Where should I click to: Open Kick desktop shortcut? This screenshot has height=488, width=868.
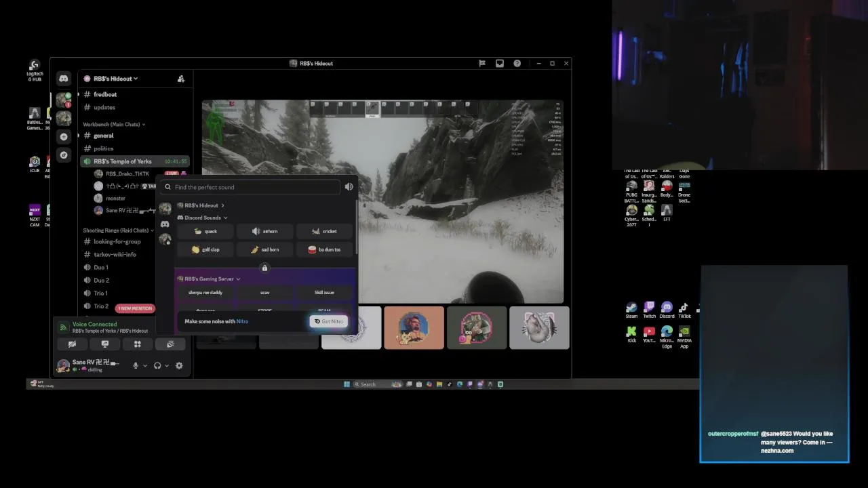point(631,335)
